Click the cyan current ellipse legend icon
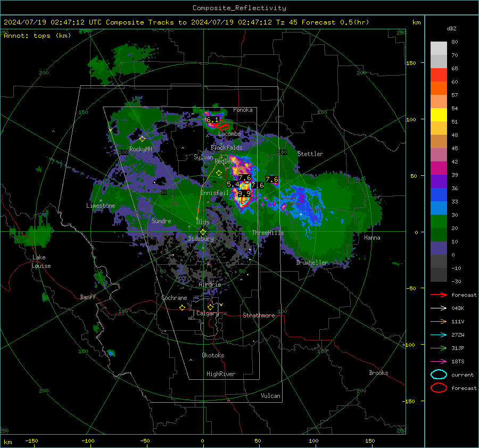 click(x=439, y=374)
